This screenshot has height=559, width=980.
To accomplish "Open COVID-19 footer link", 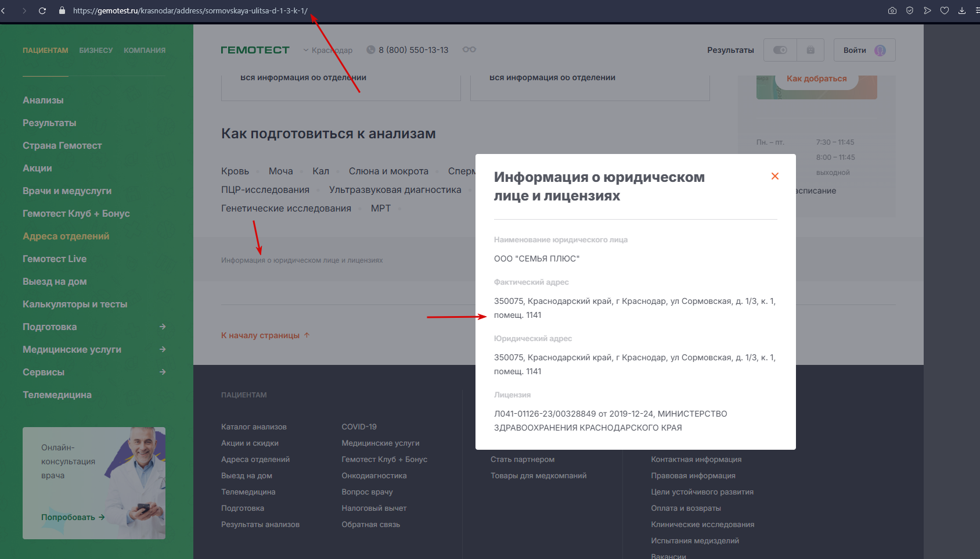I will (359, 427).
